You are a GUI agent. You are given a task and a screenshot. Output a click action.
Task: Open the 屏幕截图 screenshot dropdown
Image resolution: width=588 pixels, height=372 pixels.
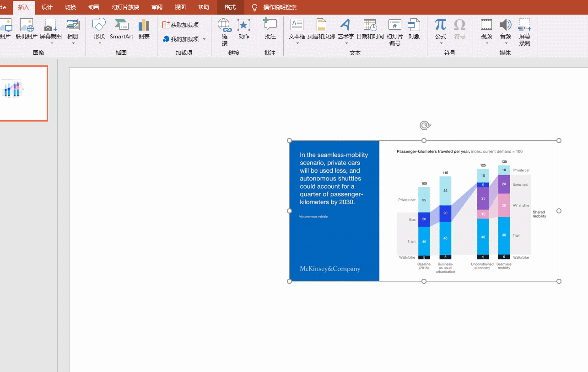point(51,43)
